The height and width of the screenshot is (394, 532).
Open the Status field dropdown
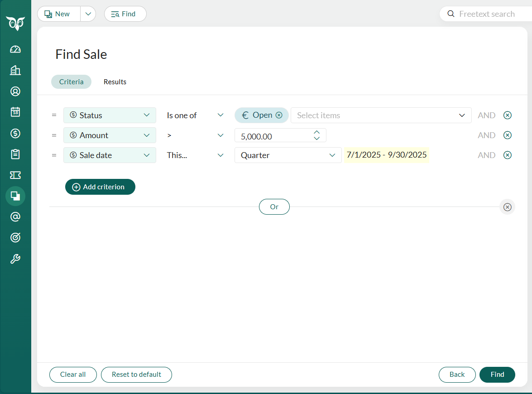click(110, 115)
